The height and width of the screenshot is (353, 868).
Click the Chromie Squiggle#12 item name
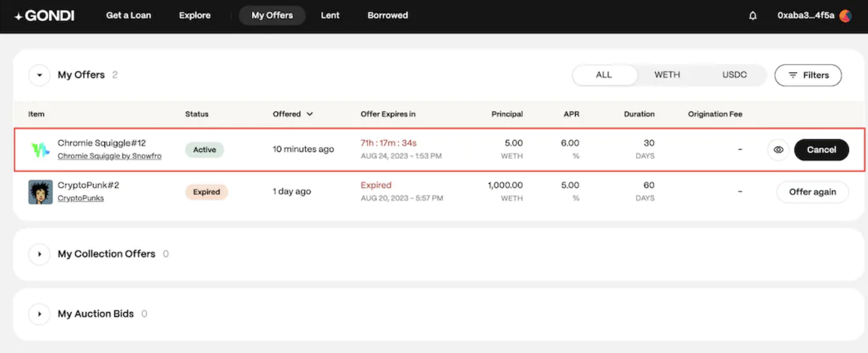[101, 143]
